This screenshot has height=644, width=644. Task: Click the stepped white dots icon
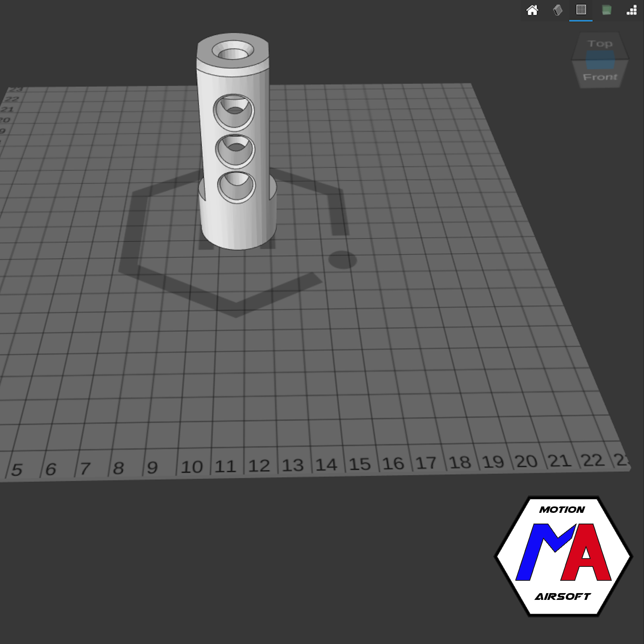click(631, 10)
